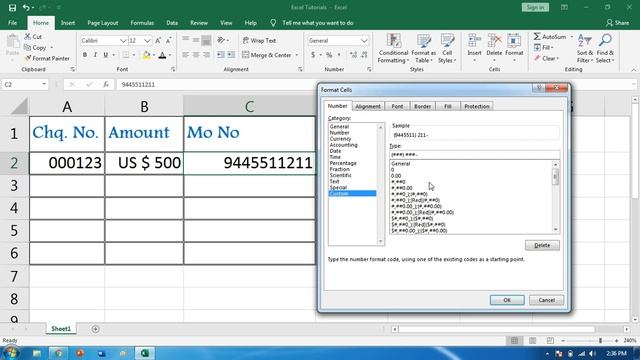Open Find & Select menu
The height and width of the screenshot is (360, 640).
605,49
